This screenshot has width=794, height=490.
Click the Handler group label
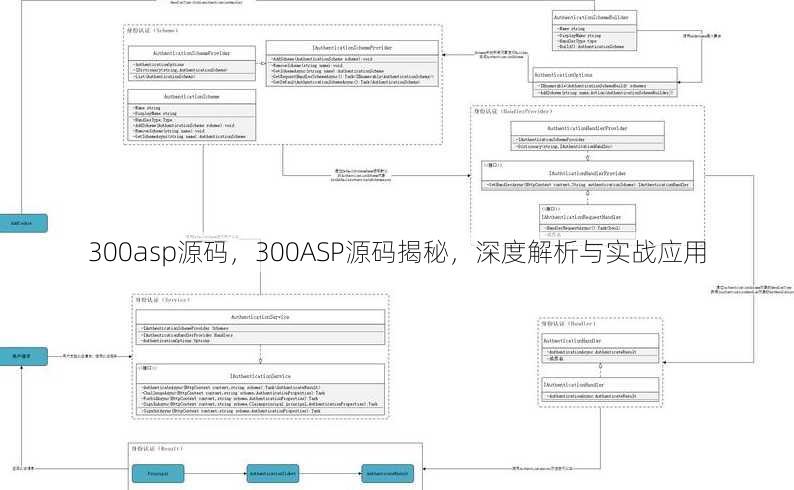(568, 323)
